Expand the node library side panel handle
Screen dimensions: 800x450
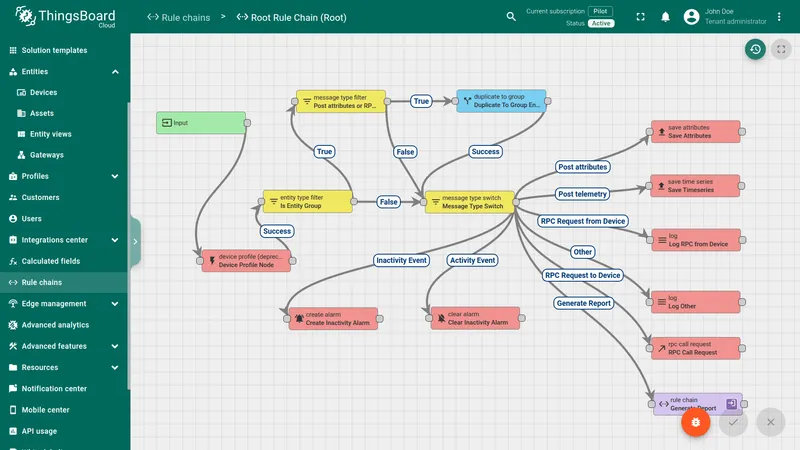(x=135, y=241)
